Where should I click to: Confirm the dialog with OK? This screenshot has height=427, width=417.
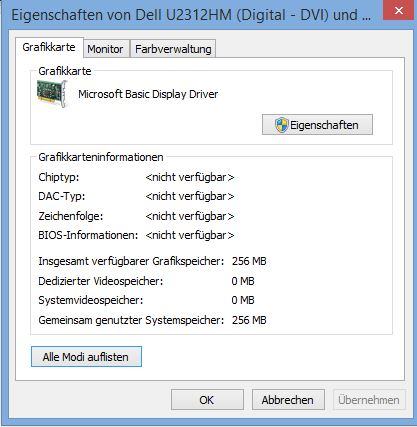207,399
